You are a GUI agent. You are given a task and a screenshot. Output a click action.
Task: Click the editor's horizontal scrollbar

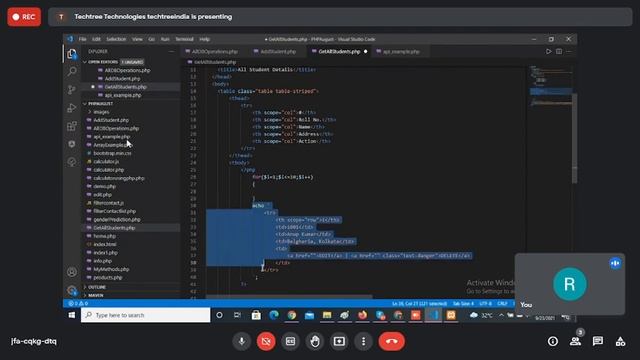[x=289, y=297]
